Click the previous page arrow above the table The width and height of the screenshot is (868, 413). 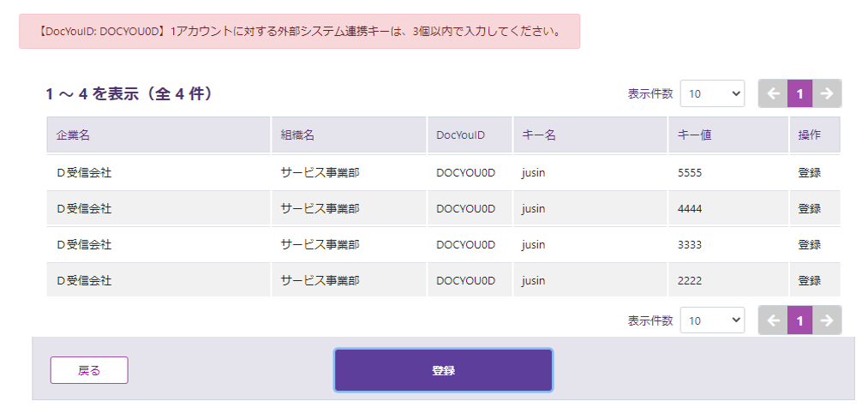(x=772, y=93)
